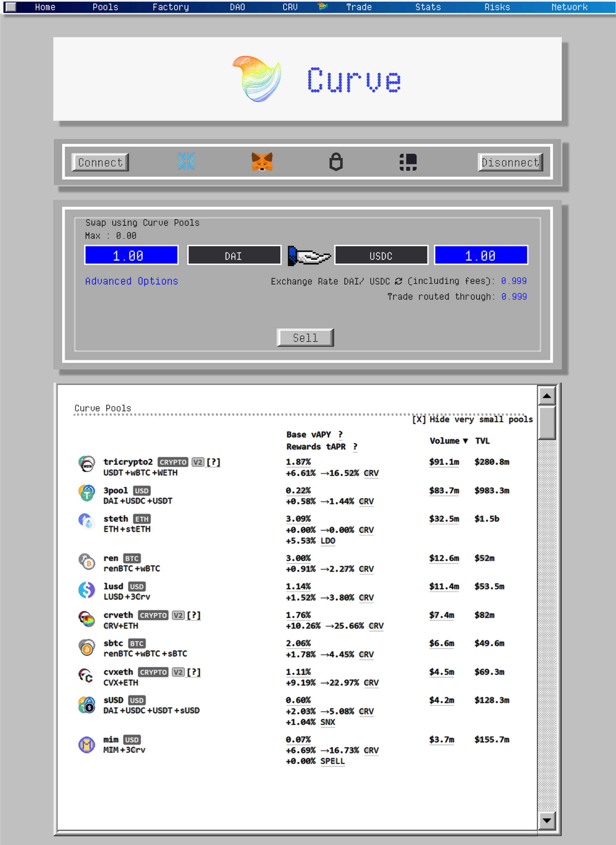Click the pointing hand swap-direction icon
The image size is (616, 845).
[309, 256]
